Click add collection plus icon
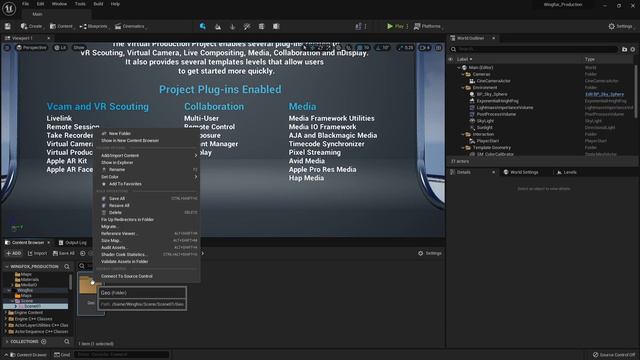640x360 pixels. pyautogui.click(x=44, y=342)
